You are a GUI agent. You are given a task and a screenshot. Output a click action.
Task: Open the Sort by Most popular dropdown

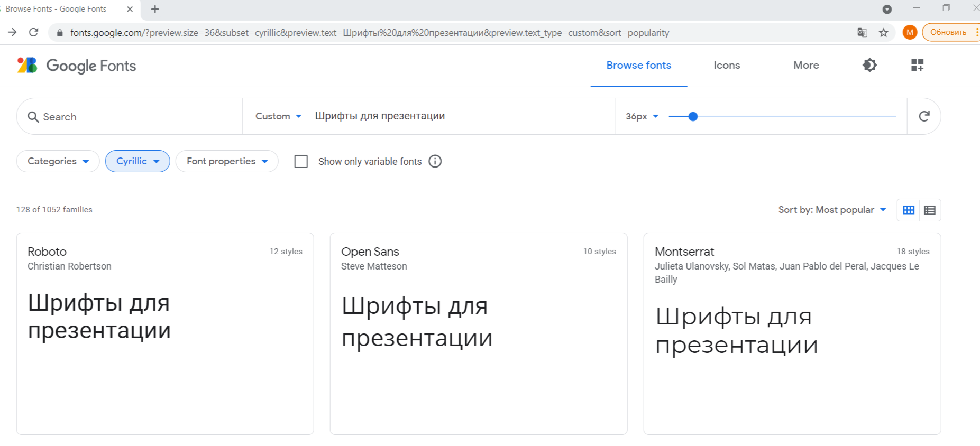[x=831, y=210]
